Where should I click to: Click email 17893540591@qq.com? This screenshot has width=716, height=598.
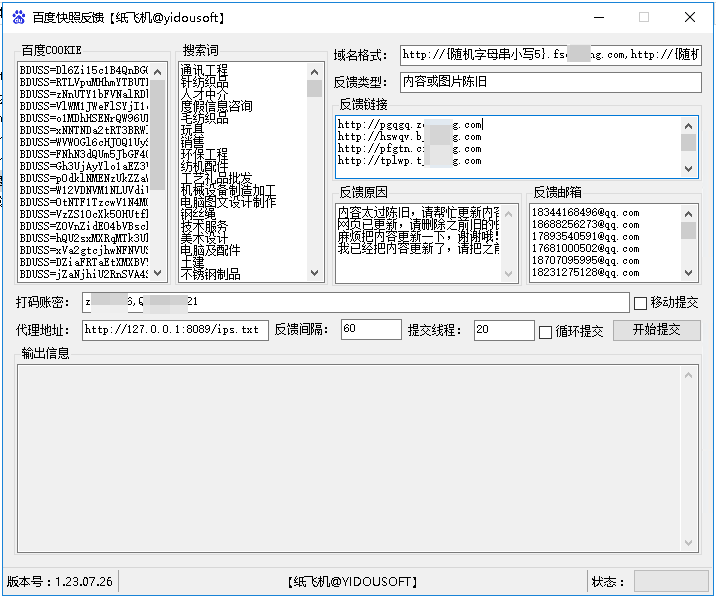(x=585, y=236)
